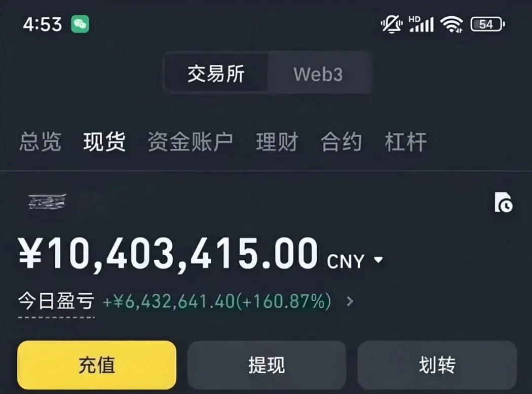The width and height of the screenshot is (532, 394).
Task: Tap the Wi-Fi status icon
Action: click(x=451, y=24)
